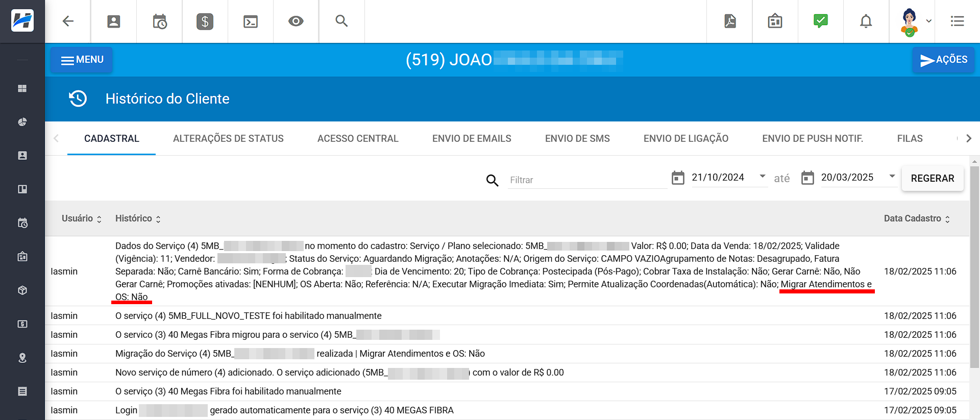Click the client name (519) JOAO header
The width and height of the screenshot is (980, 420).
point(514,60)
